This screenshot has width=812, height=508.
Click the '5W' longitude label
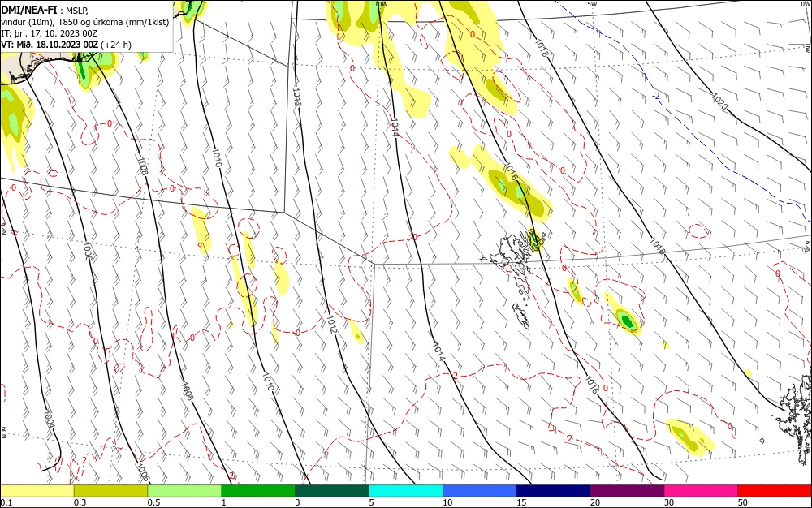(591, 4)
